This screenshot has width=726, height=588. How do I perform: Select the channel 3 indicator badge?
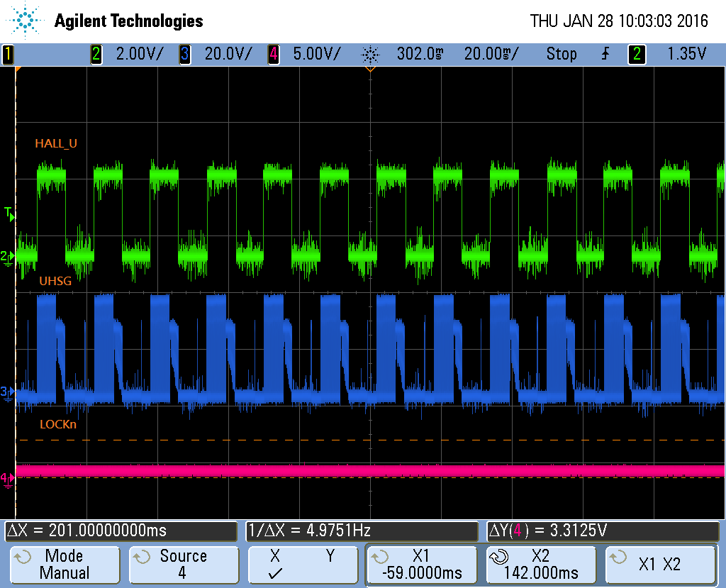[184, 54]
